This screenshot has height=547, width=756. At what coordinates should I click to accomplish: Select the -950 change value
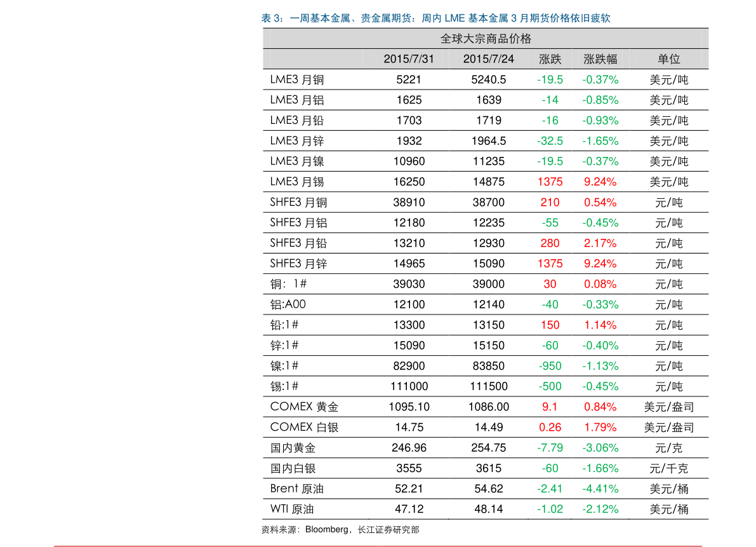pos(550,366)
